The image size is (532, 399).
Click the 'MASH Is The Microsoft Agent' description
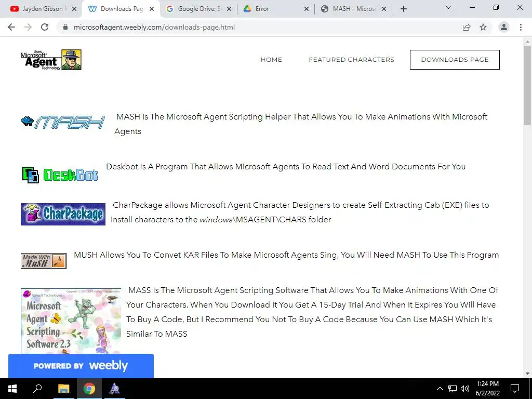[301, 124]
